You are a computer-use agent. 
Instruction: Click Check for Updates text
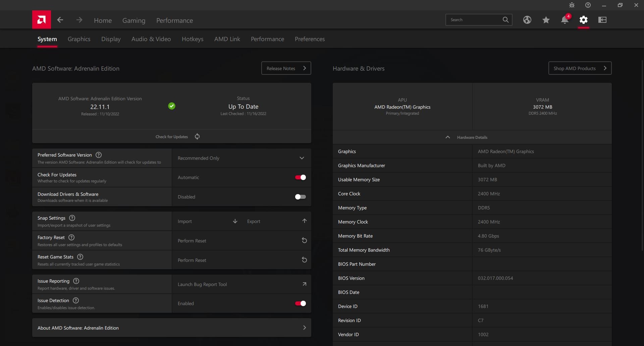(x=172, y=137)
